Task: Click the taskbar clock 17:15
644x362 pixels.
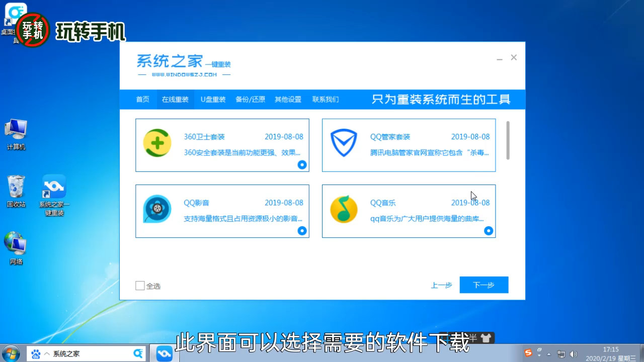Action: [610, 349]
